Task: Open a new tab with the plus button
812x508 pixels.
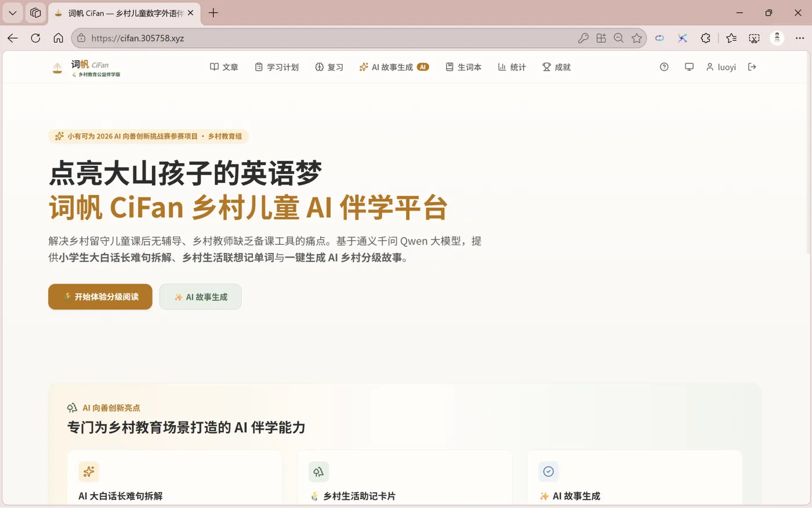Action: coord(213,13)
